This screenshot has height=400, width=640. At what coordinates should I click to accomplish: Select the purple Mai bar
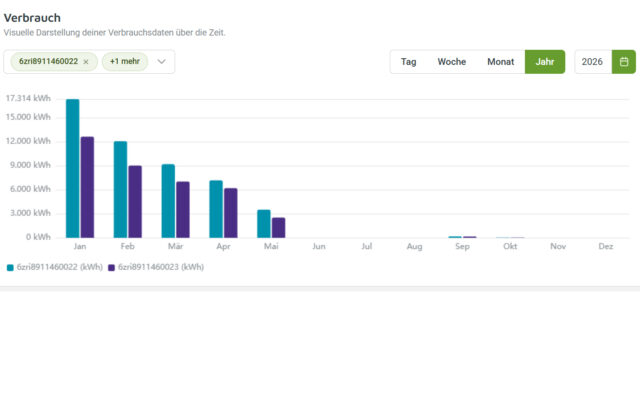[279, 228]
